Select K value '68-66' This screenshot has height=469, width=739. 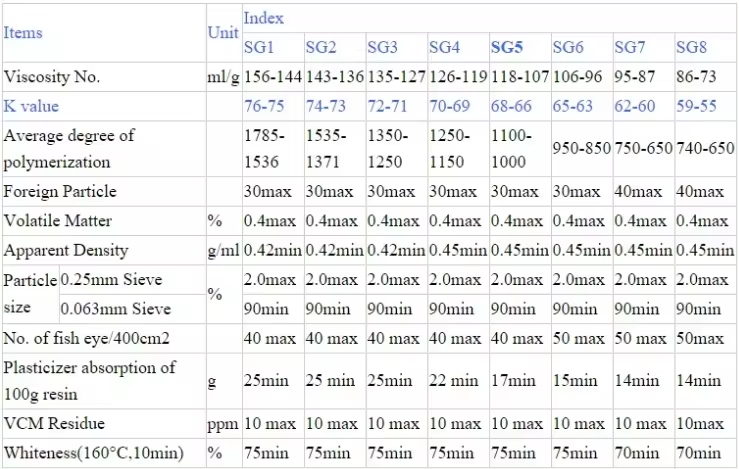tap(511, 106)
